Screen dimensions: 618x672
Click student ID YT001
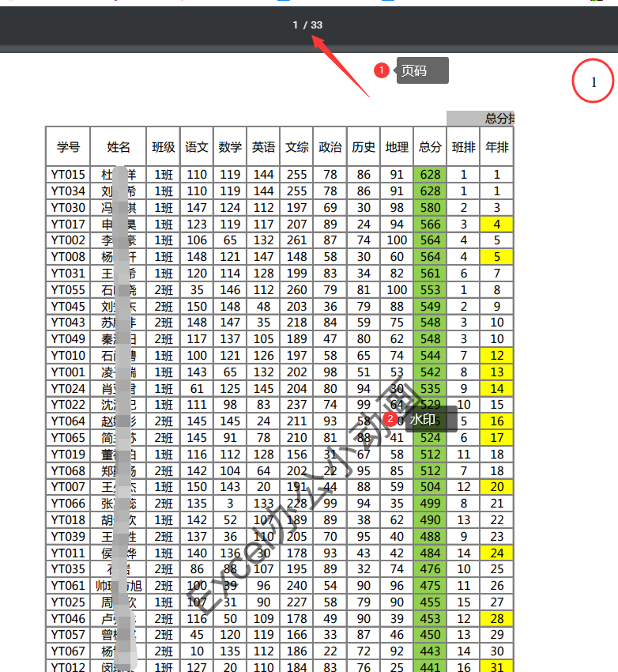[x=68, y=372]
